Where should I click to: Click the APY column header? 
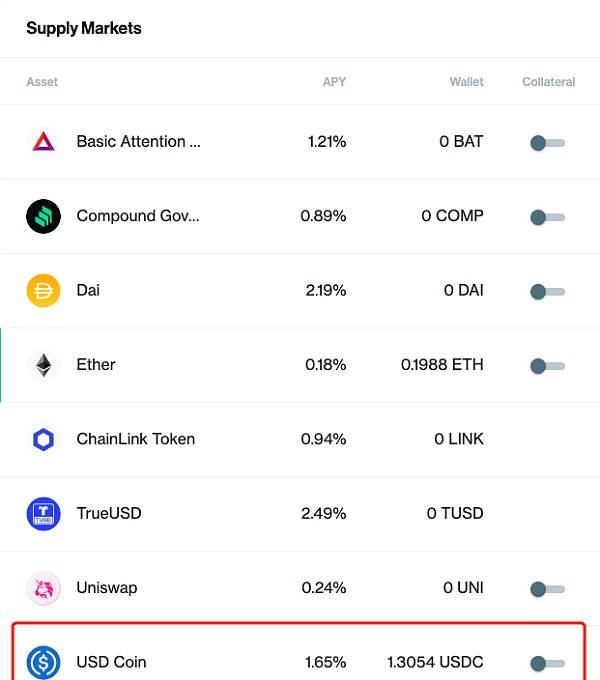click(x=334, y=82)
